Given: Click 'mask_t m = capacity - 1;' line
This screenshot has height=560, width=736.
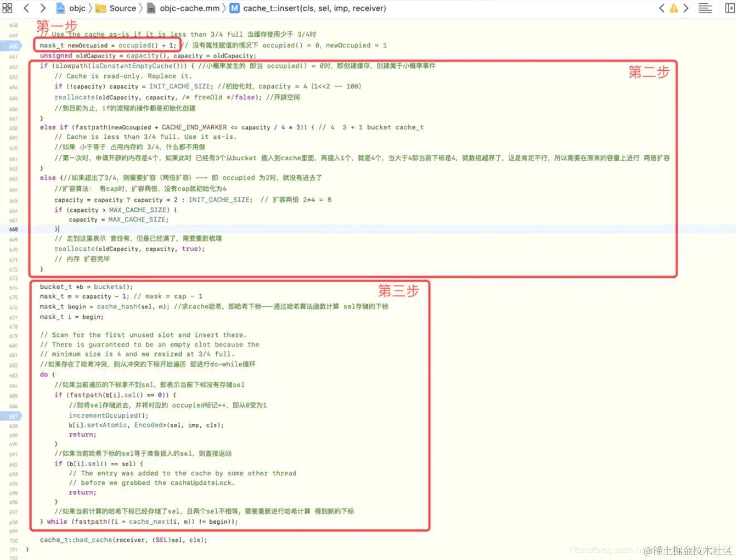Looking at the screenshot, I should click(84, 296).
